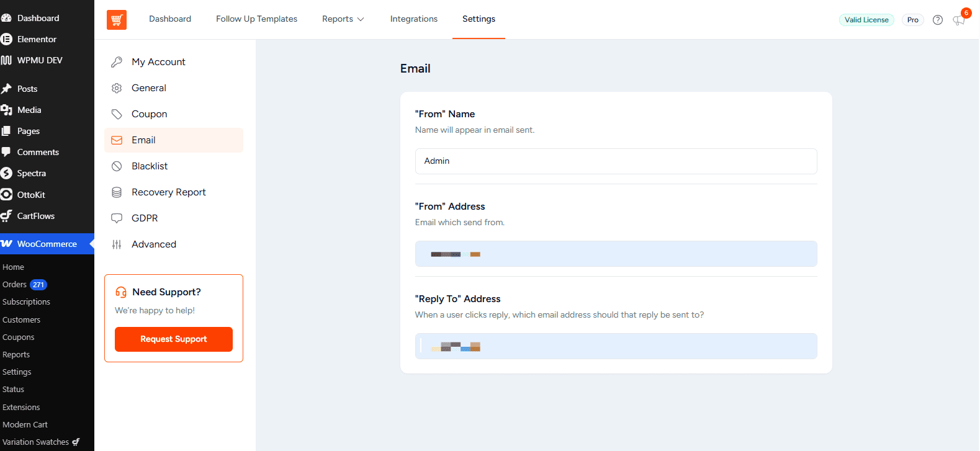Open the Dashboard tab in top navigation

click(170, 19)
